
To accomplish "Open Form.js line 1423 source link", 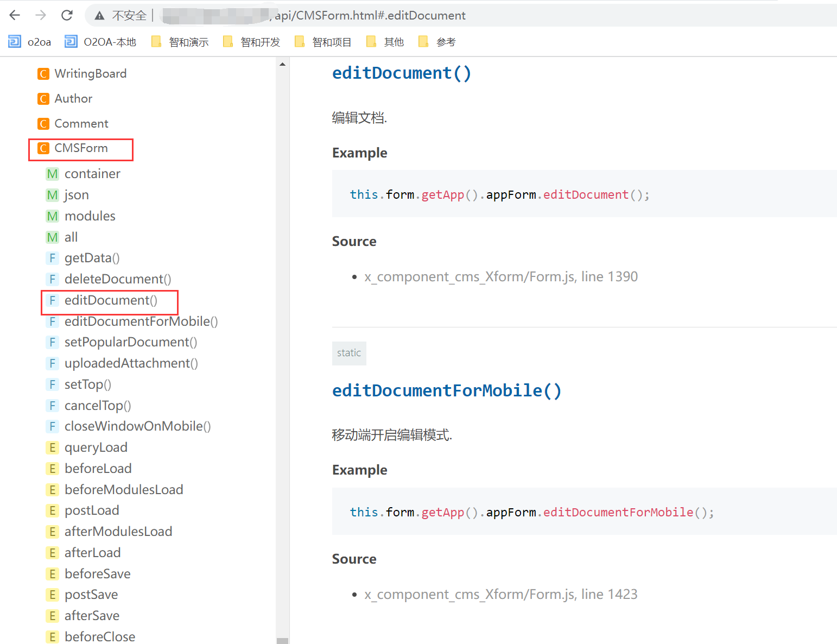I will pos(500,595).
